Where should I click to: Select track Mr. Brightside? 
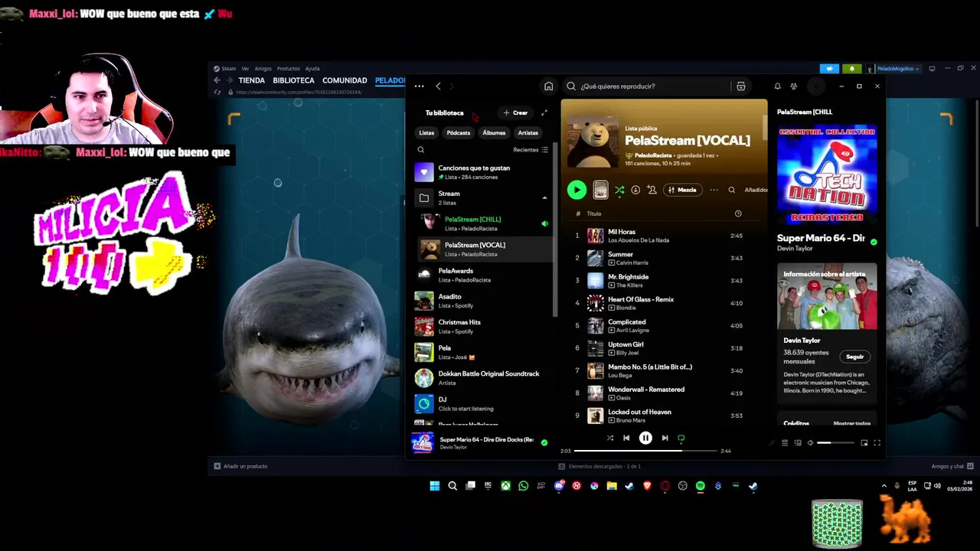click(665, 280)
